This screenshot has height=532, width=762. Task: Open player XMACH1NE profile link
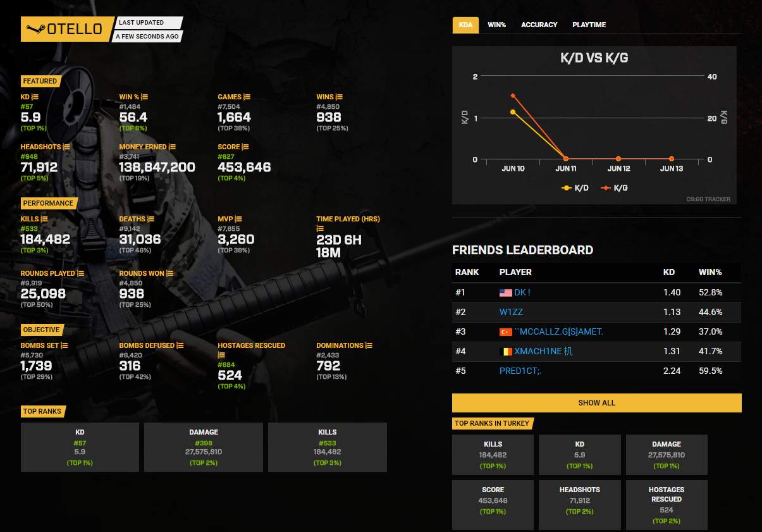(543, 352)
